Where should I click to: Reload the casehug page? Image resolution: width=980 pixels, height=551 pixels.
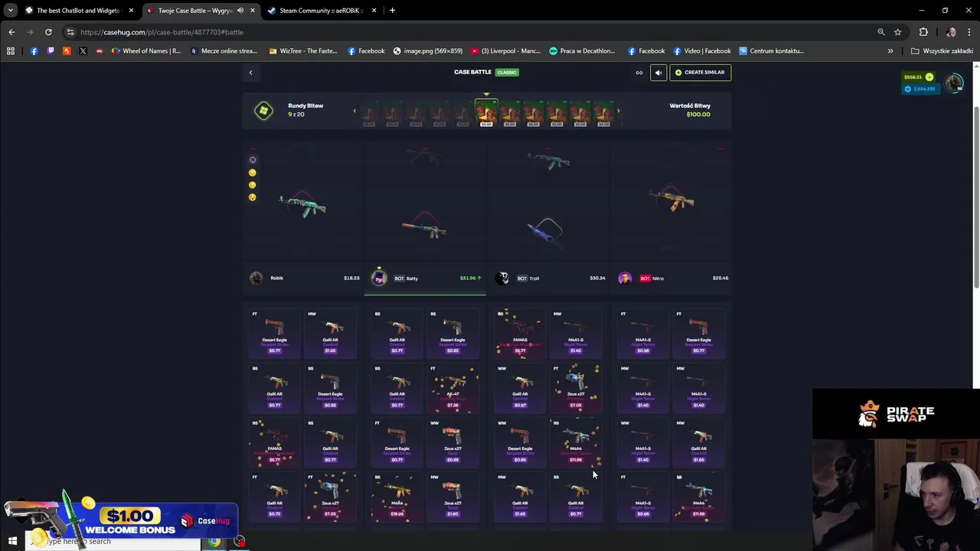[x=48, y=32]
